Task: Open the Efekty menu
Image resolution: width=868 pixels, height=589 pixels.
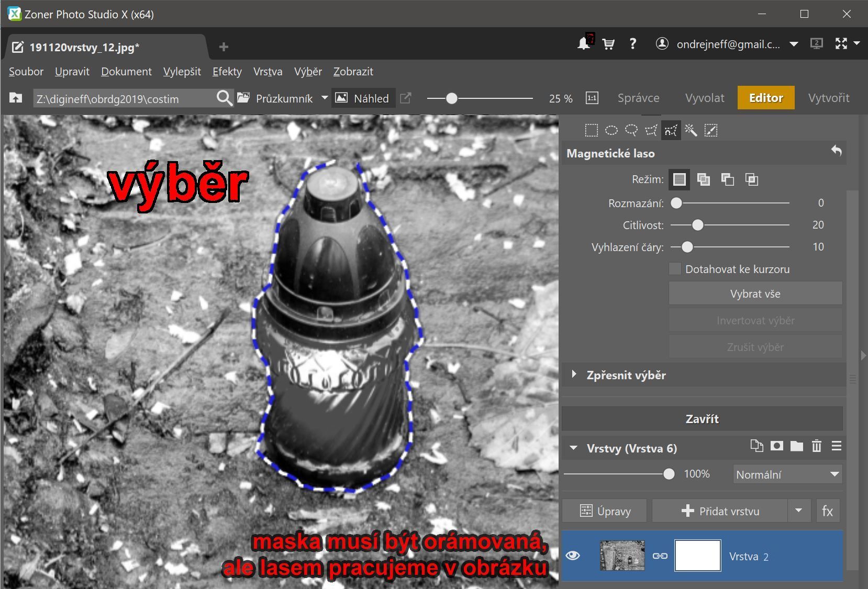Action: point(227,72)
